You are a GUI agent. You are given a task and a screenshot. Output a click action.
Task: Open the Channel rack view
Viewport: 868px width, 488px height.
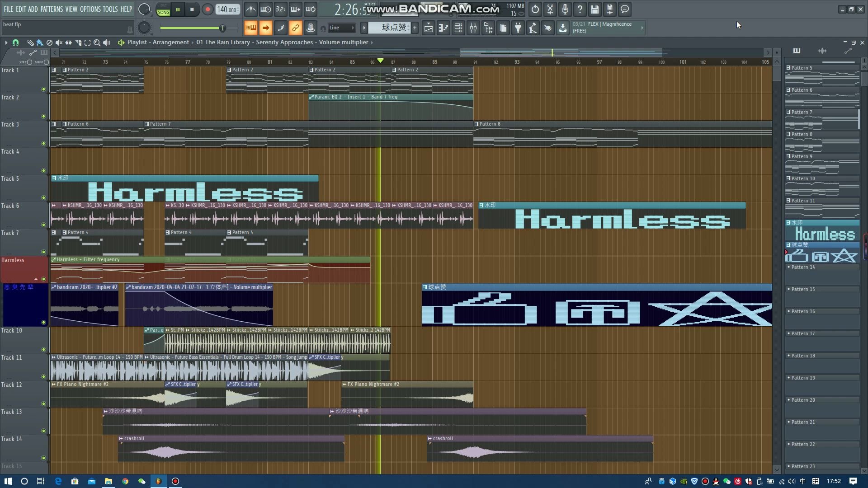[x=458, y=28]
